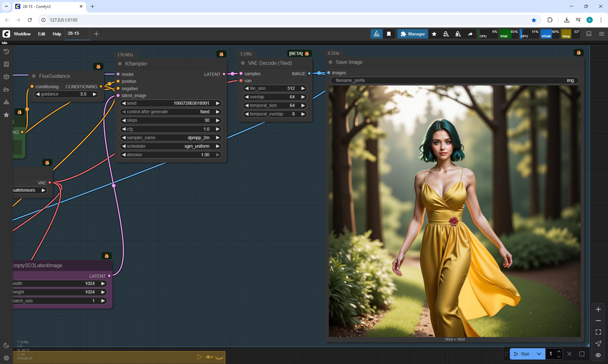Click the share arrow icon in toolbar
Screen dimensions: 608x364
click(470, 34)
